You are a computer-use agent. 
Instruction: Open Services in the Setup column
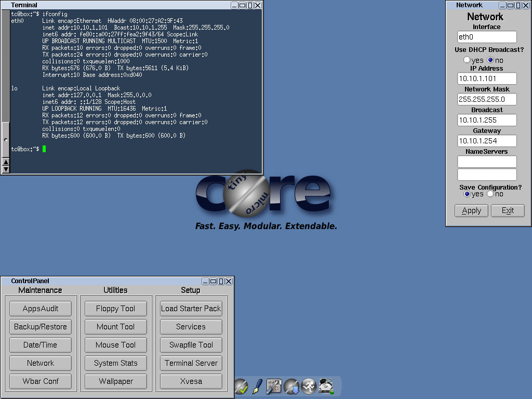(191, 327)
